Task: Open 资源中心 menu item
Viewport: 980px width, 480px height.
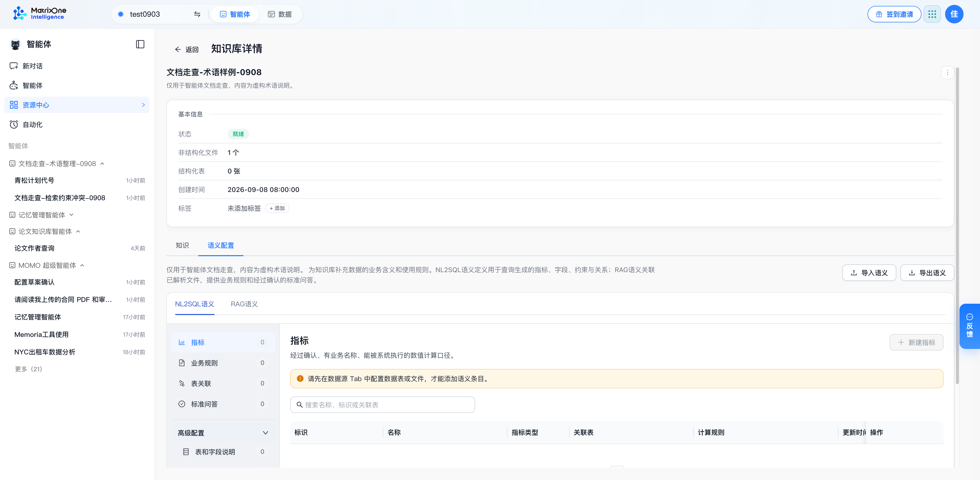Action: [77, 105]
